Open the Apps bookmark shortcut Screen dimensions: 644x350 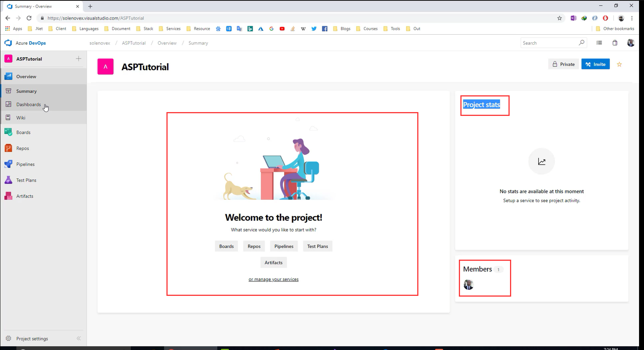[x=13, y=29]
